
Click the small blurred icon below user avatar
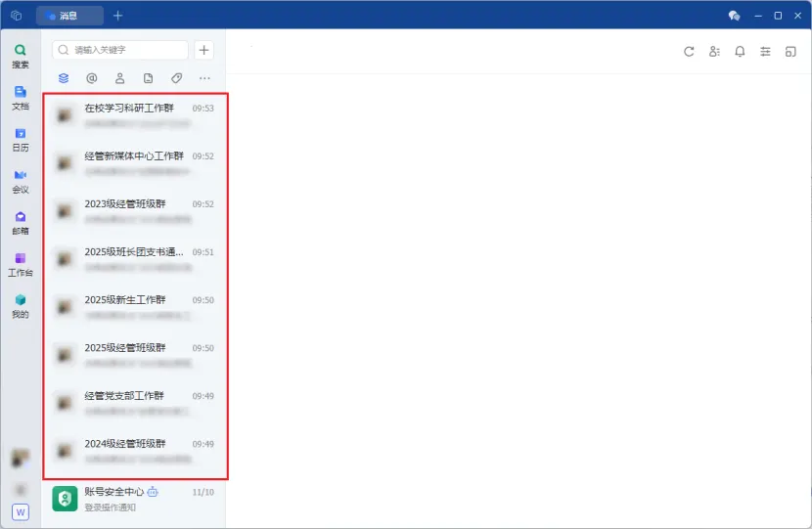(x=21, y=489)
